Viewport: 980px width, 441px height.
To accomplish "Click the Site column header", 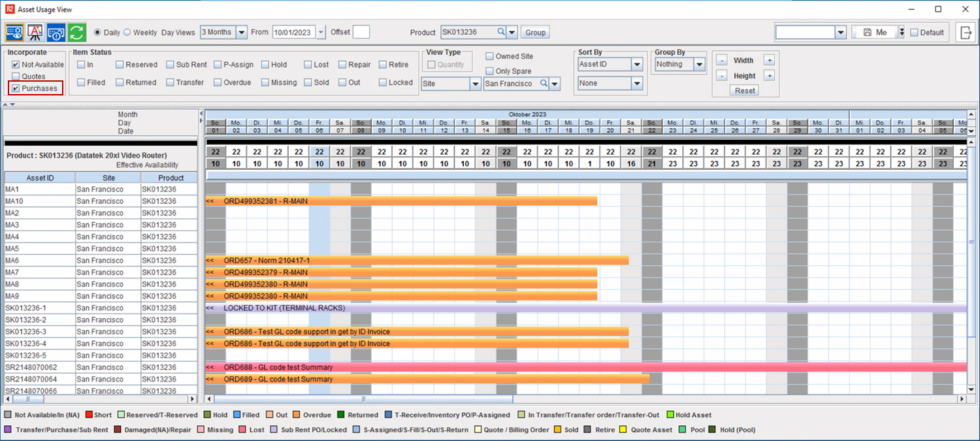I will 108,178.
